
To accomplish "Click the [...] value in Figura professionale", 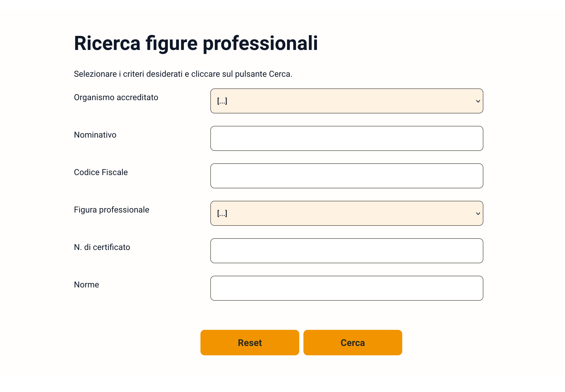I will coord(222,213).
